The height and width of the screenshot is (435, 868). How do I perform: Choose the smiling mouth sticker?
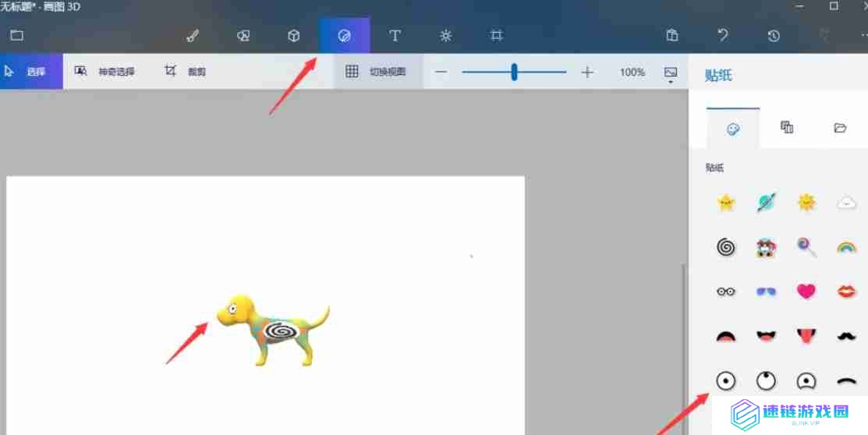(x=766, y=336)
